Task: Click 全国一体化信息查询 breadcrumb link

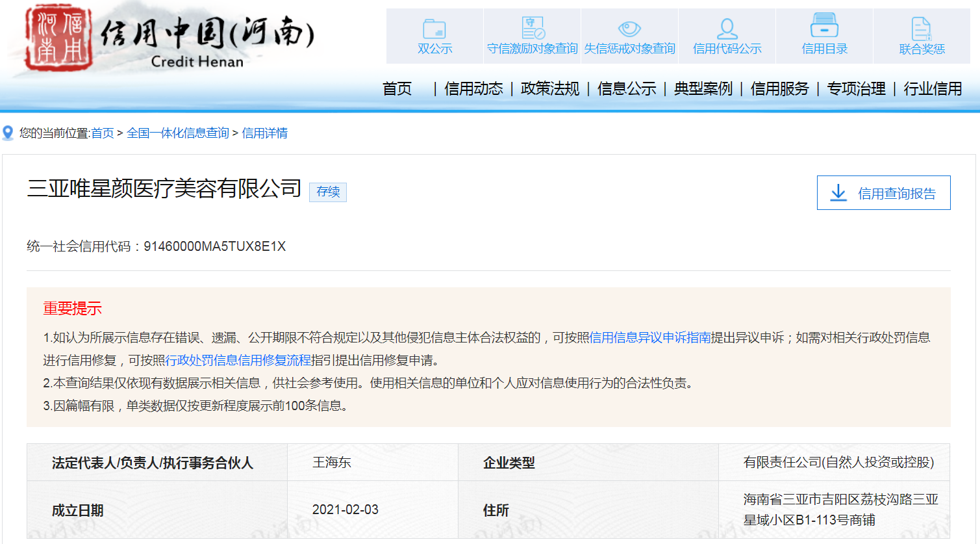Action: point(178,133)
